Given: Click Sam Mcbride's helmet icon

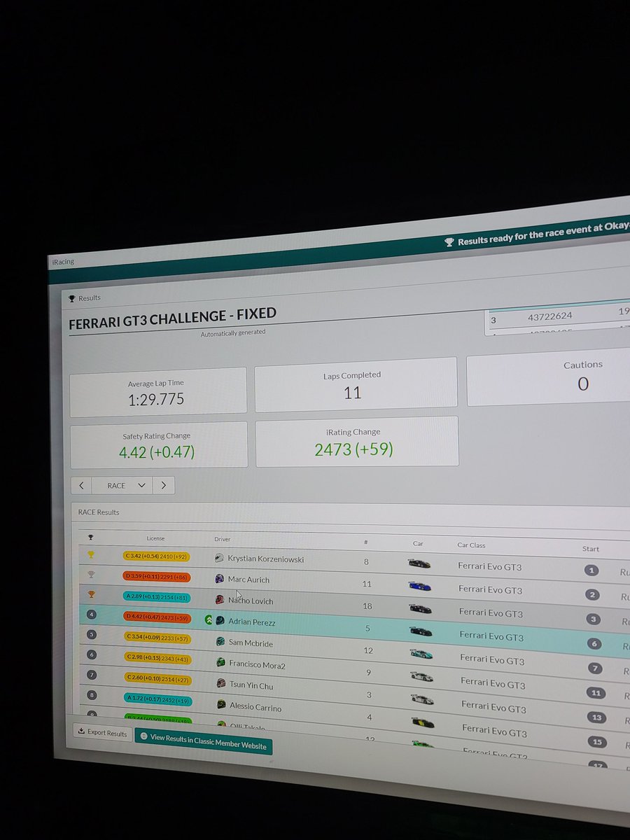Looking at the screenshot, I should coord(220,641).
